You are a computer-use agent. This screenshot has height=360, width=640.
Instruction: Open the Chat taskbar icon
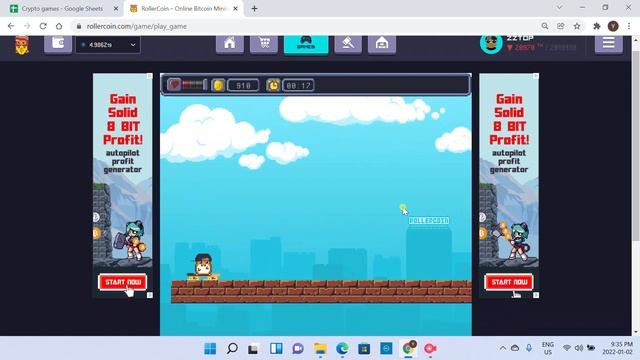298,349
